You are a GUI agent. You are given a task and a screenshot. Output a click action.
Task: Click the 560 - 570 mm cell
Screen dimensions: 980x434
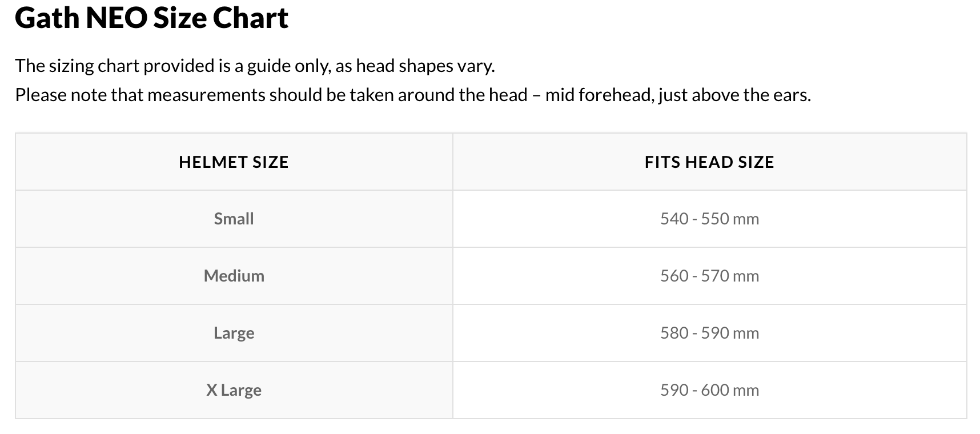[x=709, y=276]
